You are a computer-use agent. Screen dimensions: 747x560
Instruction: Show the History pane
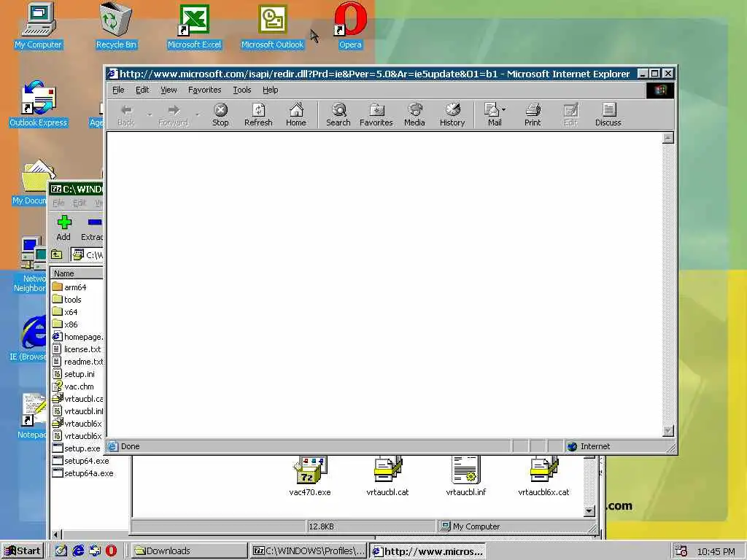coord(452,114)
